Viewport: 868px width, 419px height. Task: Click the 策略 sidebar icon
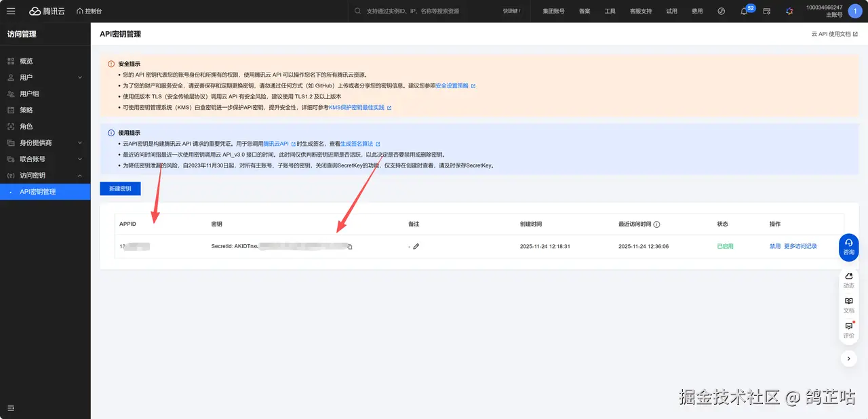pos(11,110)
